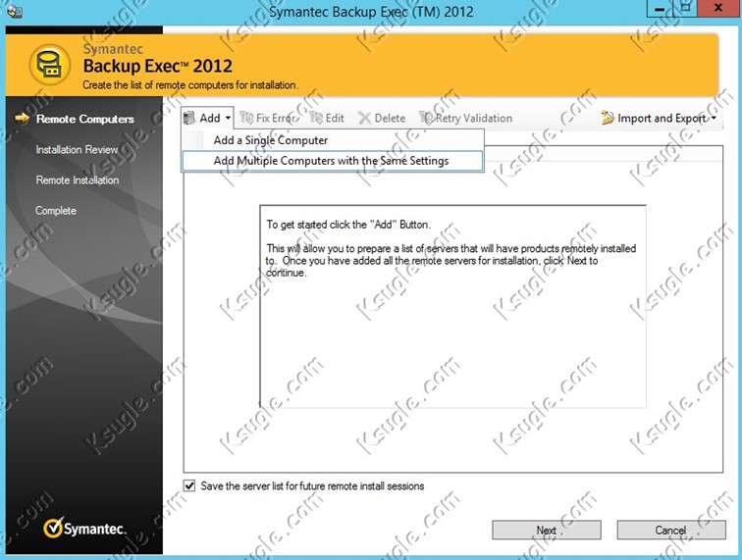Click the Fix Errors label

278,119
